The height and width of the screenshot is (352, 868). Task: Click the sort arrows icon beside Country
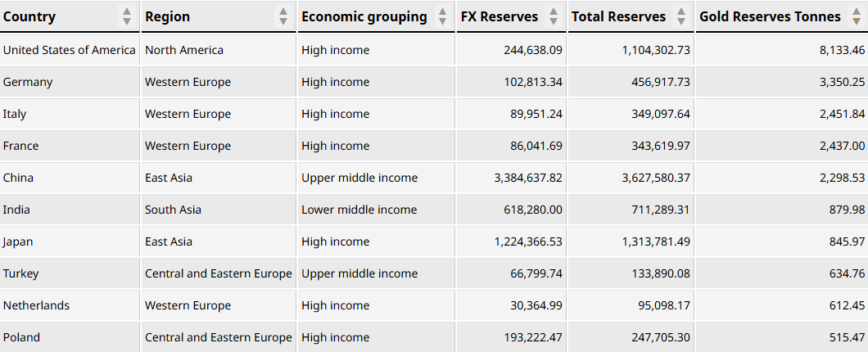[x=126, y=16]
